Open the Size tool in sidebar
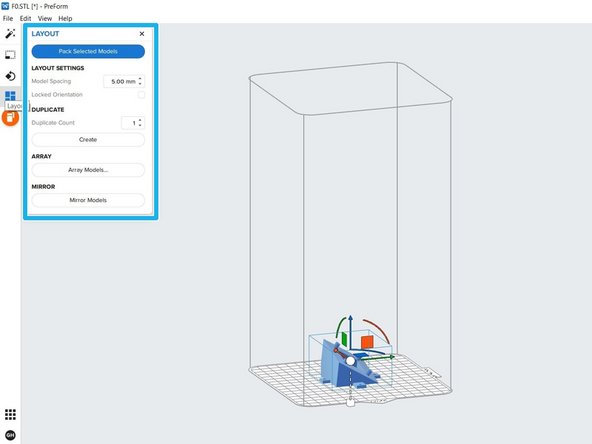This screenshot has height=444, width=592. [x=10, y=55]
